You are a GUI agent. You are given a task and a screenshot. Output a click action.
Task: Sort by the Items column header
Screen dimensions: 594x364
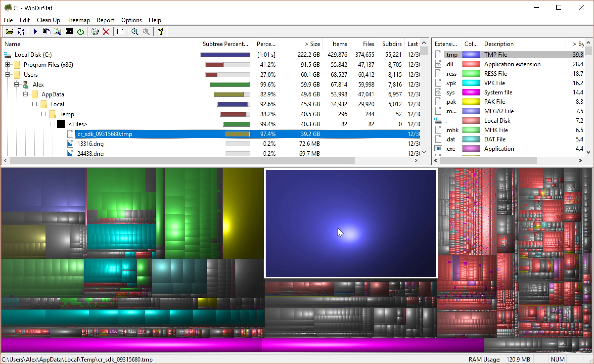[340, 44]
